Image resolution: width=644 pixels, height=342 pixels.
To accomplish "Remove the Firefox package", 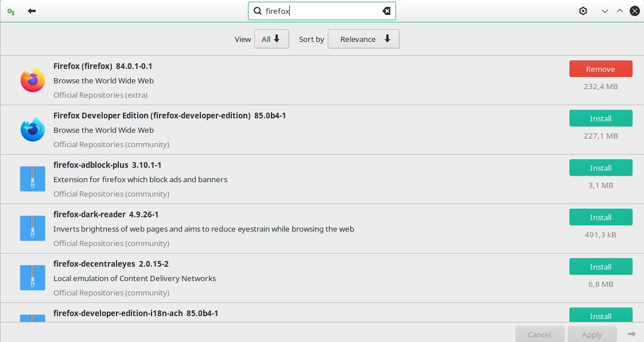I will point(600,69).
